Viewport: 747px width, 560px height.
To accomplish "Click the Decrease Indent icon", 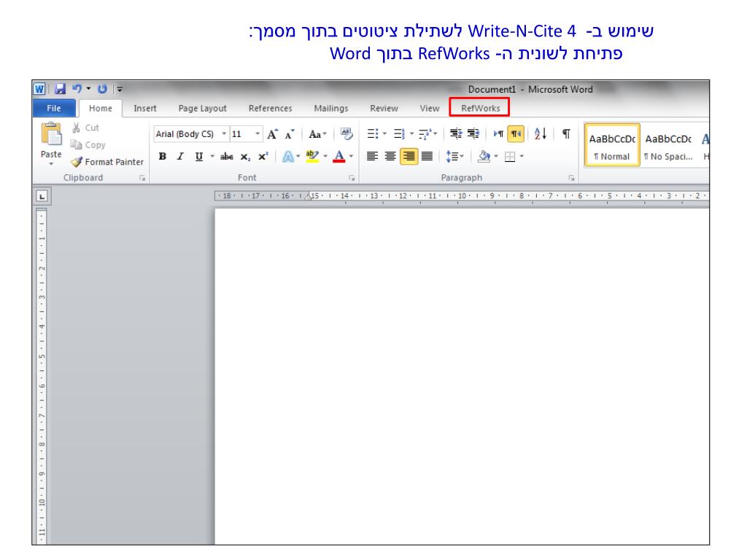I will pyautogui.click(x=455, y=134).
